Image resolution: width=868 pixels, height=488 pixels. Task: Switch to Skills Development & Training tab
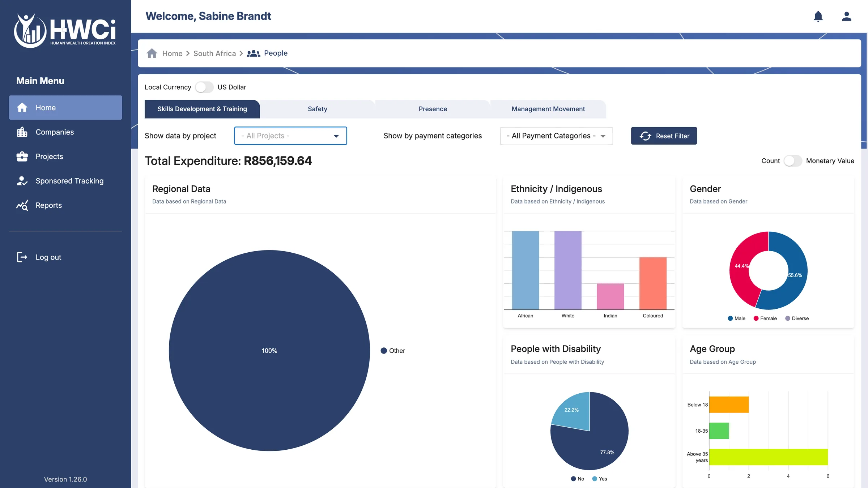202,109
